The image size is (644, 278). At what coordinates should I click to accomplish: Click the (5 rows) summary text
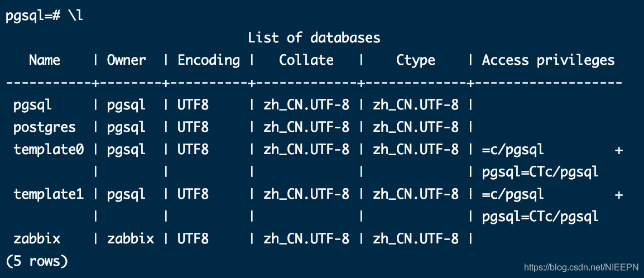(x=37, y=261)
